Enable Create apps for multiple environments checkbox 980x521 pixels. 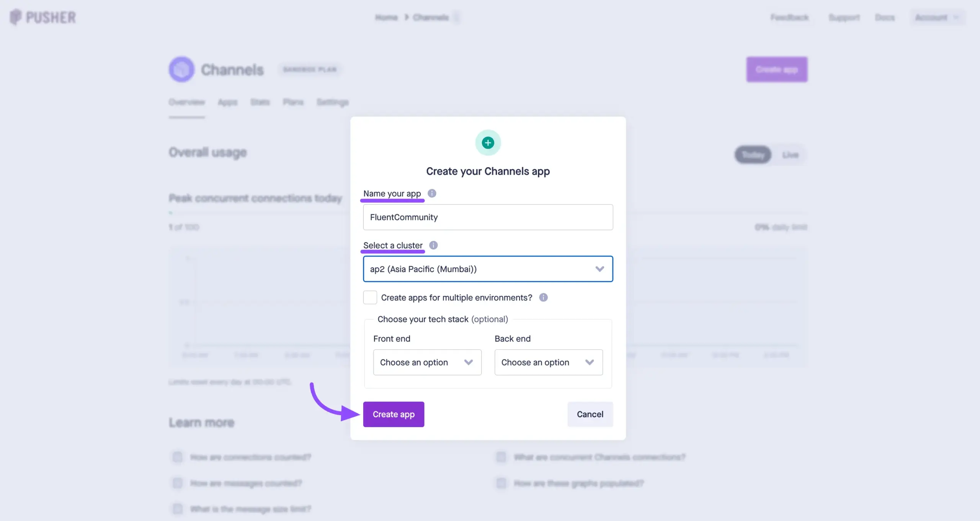pyautogui.click(x=370, y=298)
